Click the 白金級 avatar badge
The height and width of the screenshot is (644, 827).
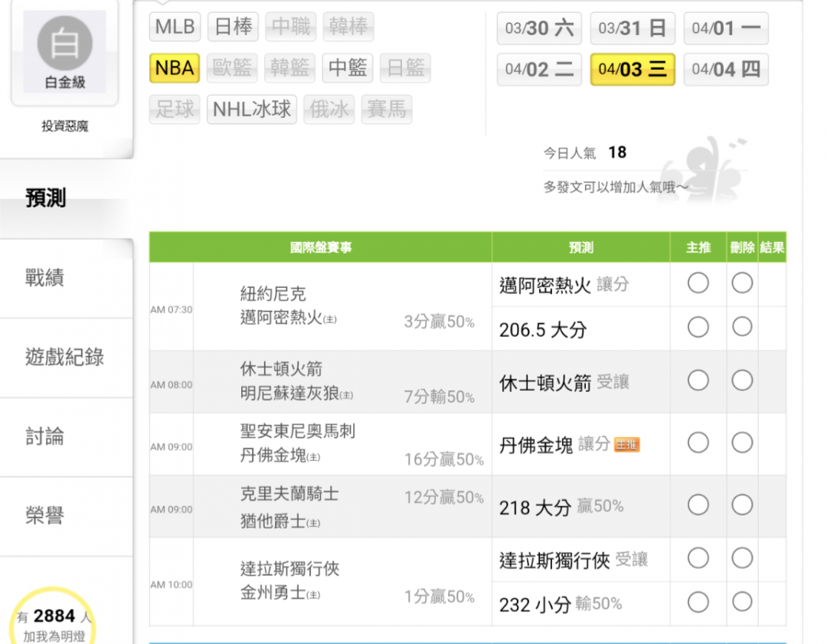(x=65, y=52)
